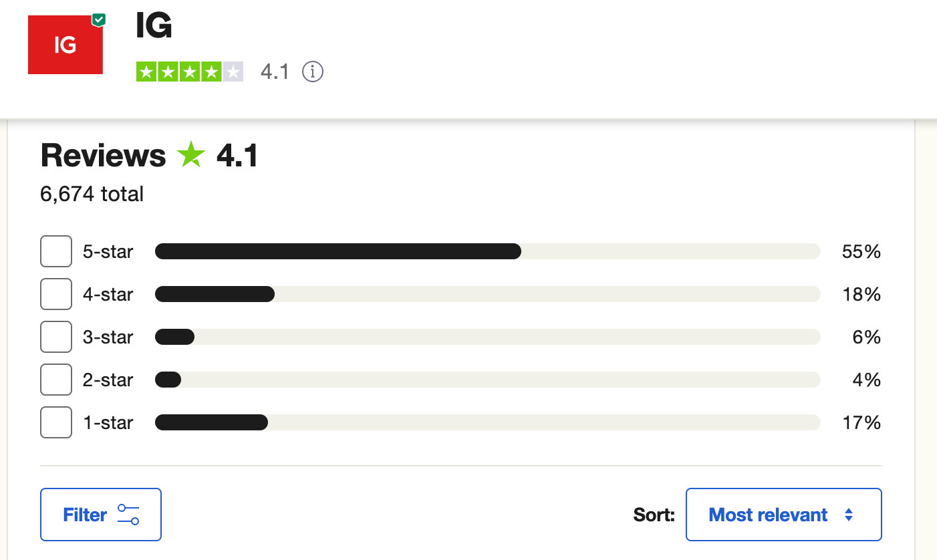
Task: Open the Most relevant sort dropdown
Action: pyautogui.click(x=783, y=515)
